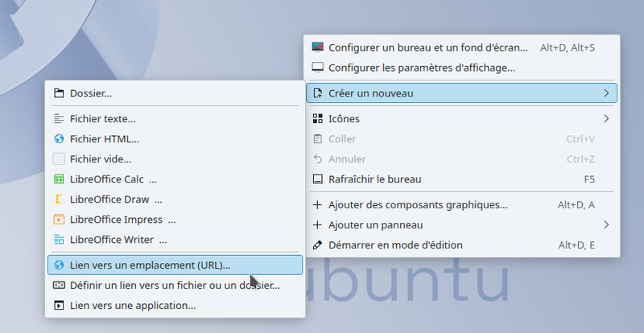Choose Fichier vide from the submenu
644x333 pixels.
[x=101, y=159]
